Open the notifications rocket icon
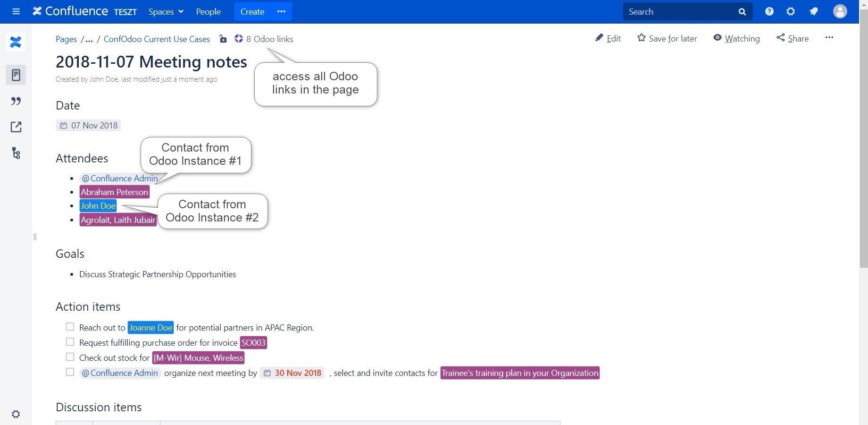Screen dimensions: 868x425 click(814, 11)
